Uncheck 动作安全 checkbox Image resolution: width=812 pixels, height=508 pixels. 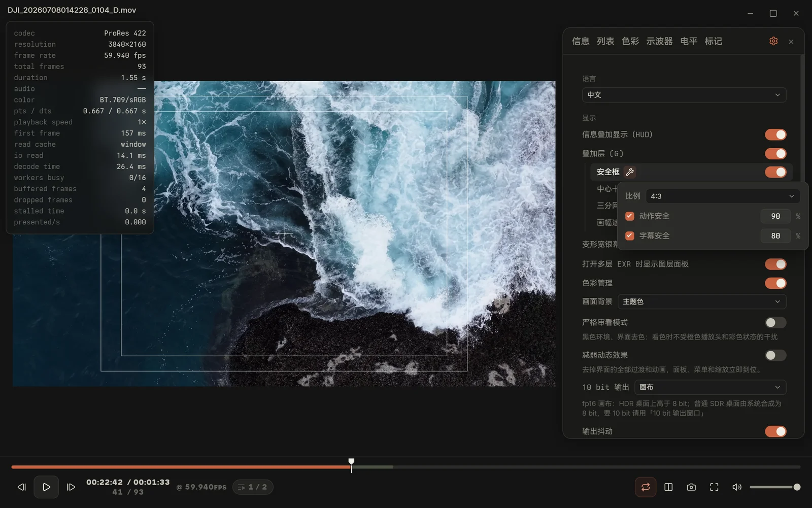click(x=630, y=216)
